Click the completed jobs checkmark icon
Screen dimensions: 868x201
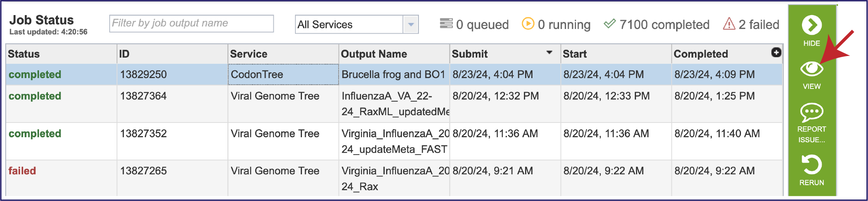pos(610,24)
